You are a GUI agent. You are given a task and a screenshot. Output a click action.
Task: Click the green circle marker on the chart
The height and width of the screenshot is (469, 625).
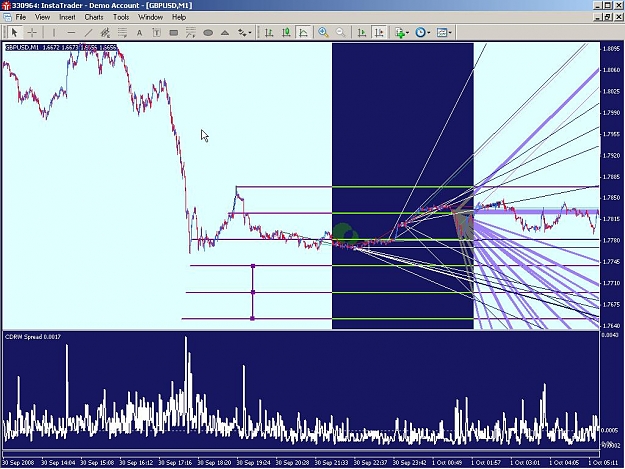(344, 234)
